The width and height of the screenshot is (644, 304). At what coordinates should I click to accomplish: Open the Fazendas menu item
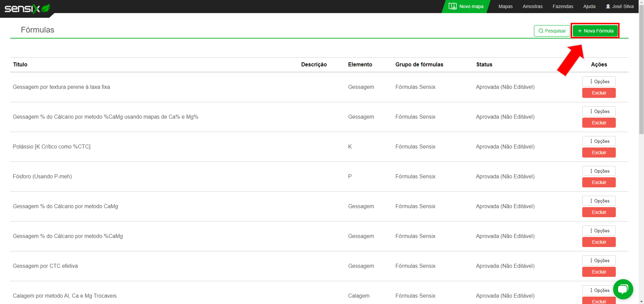pyautogui.click(x=562, y=6)
